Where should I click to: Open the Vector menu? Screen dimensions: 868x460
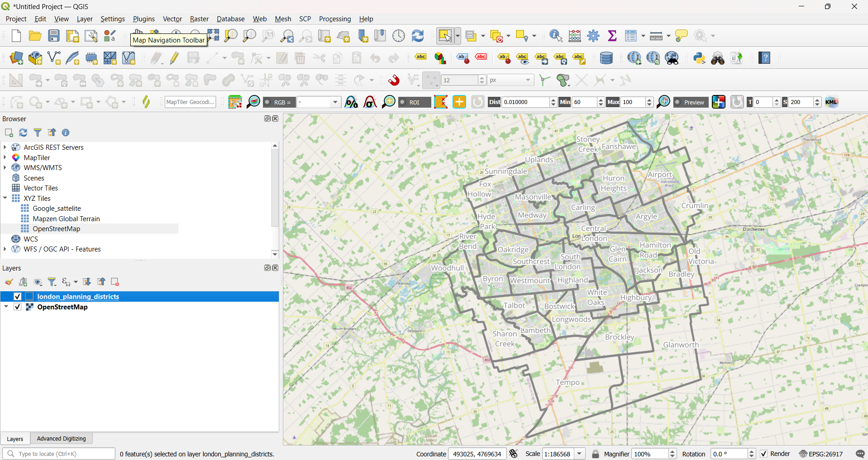pos(172,19)
